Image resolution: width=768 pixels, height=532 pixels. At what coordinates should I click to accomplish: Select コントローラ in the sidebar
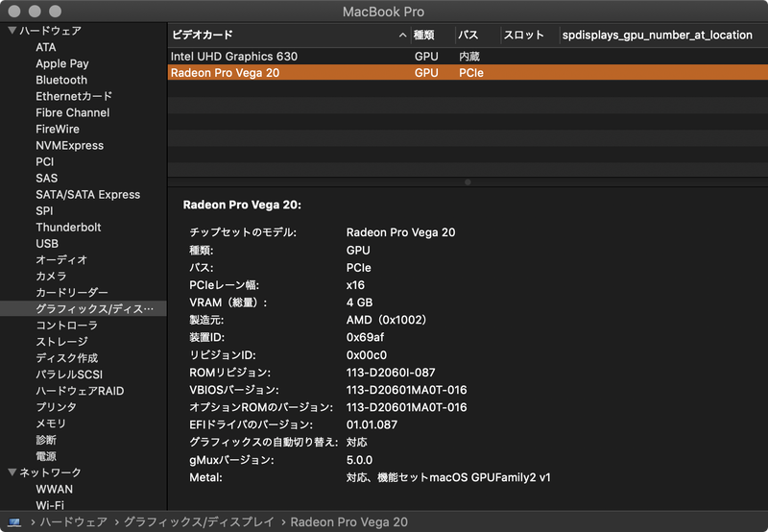[x=66, y=326]
